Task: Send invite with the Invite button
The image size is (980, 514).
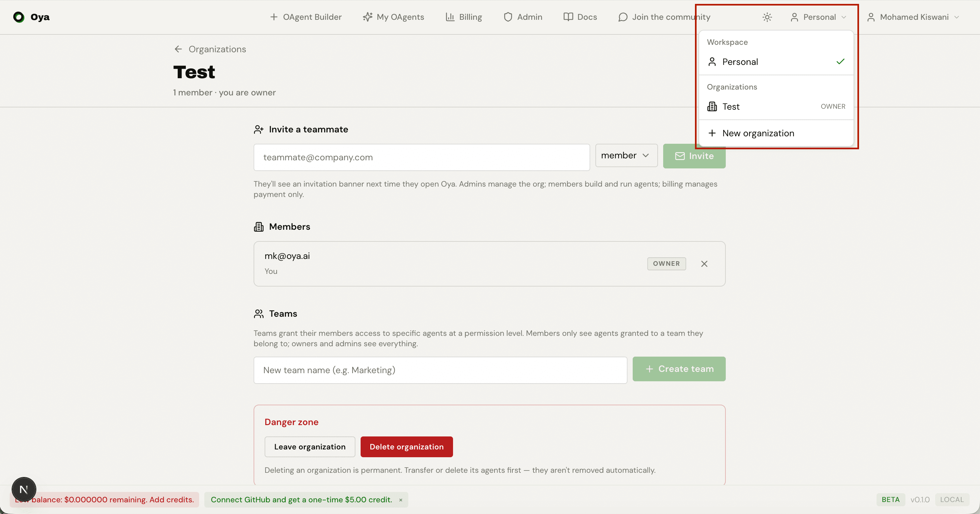Action: tap(694, 156)
